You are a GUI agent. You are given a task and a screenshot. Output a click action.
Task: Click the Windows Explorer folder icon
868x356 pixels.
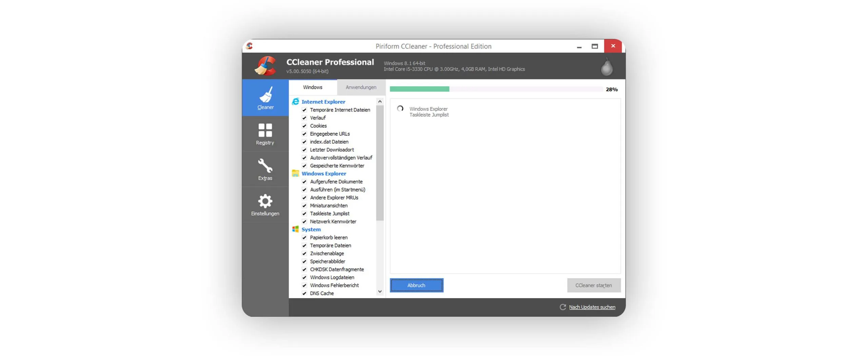click(295, 173)
